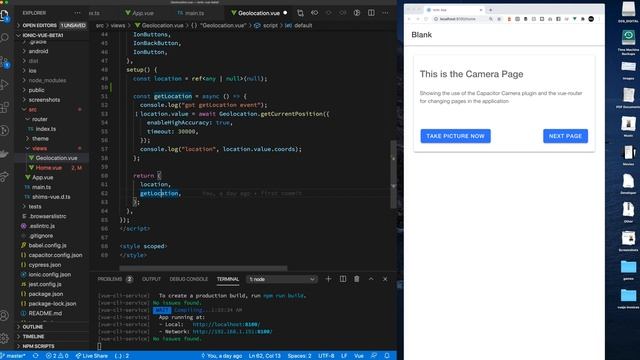Click the open changes icon in the editor toolbar
The image size is (640, 360).
pos(300,13)
